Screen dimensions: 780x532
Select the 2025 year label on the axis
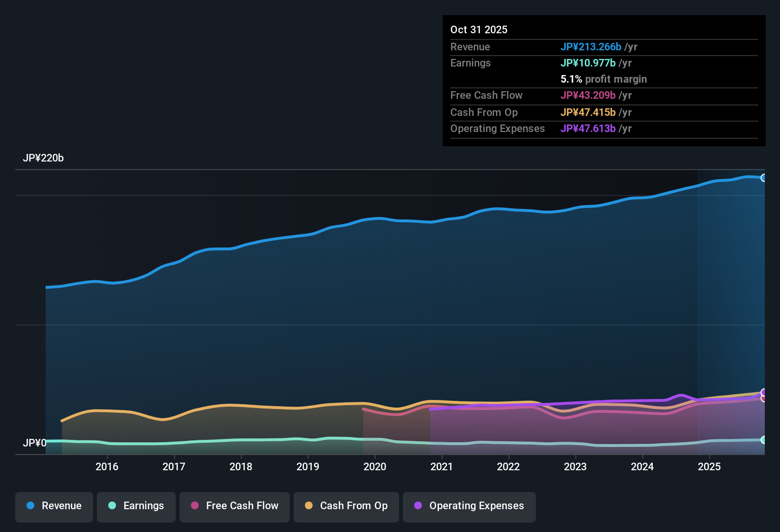[x=710, y=467]
